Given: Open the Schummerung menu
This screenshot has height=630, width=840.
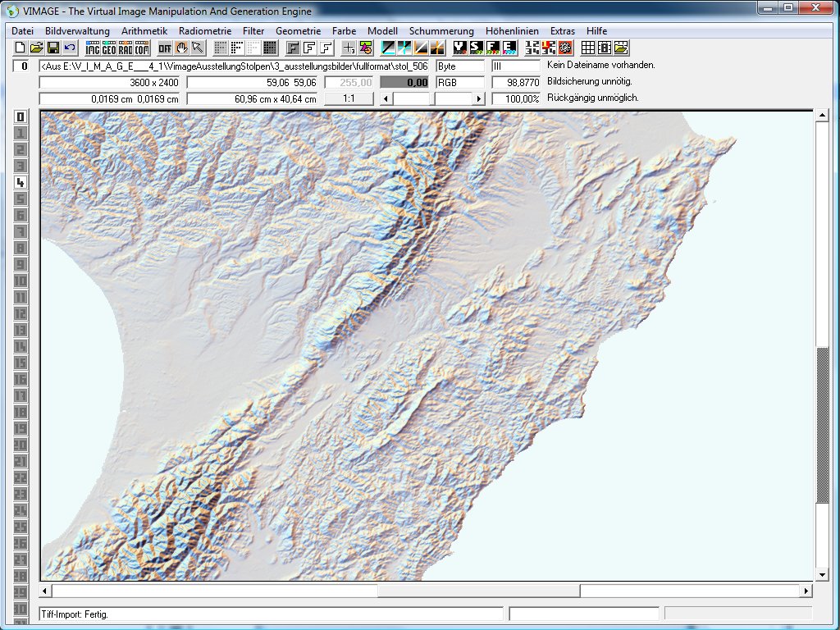Looking at the screenshot, I should click(441, 30).
